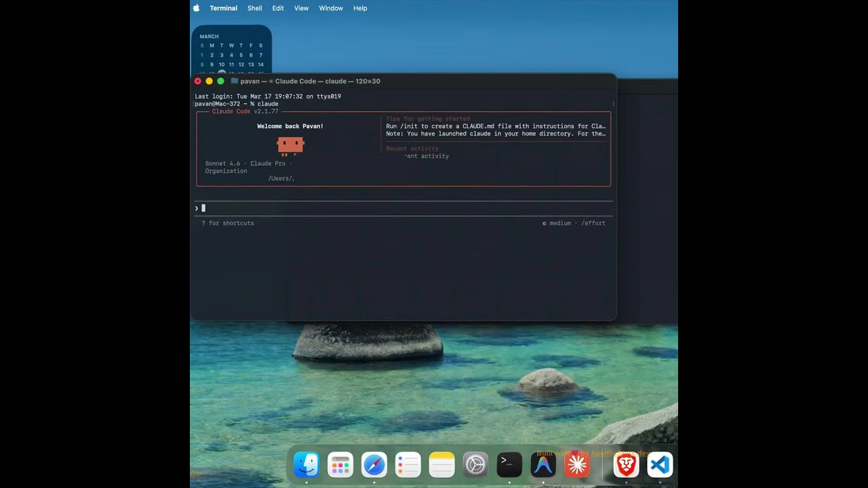Screen dimensions: 868x488
Task: Click the MARCH calendar widget
Action: pos(231,50)
